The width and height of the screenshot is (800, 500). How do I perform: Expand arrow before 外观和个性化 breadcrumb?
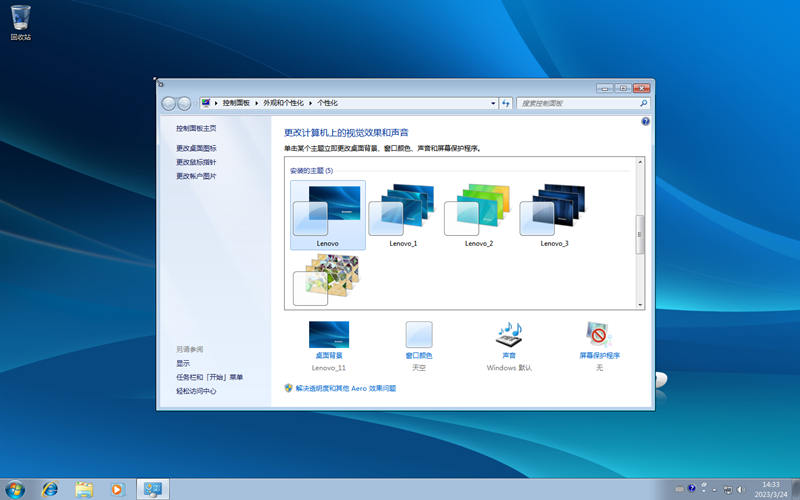click(257, 103)
